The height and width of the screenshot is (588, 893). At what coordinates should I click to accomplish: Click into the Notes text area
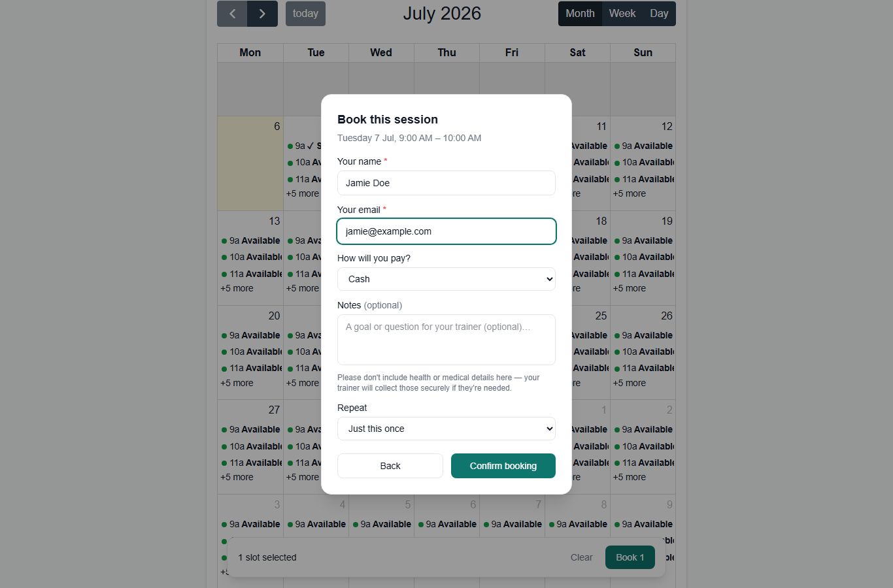(x=446, y=340)
